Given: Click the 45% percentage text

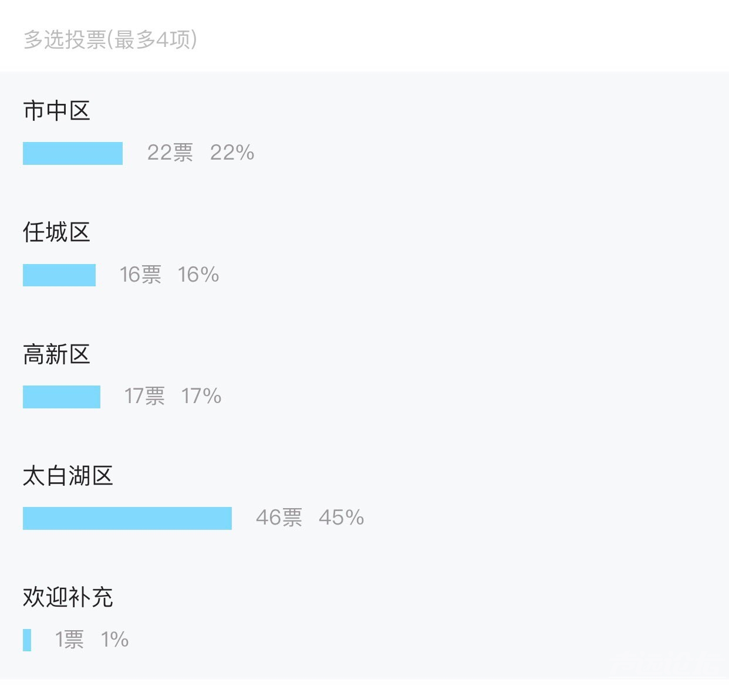Looking at the screenshot, I should (341, 518).
